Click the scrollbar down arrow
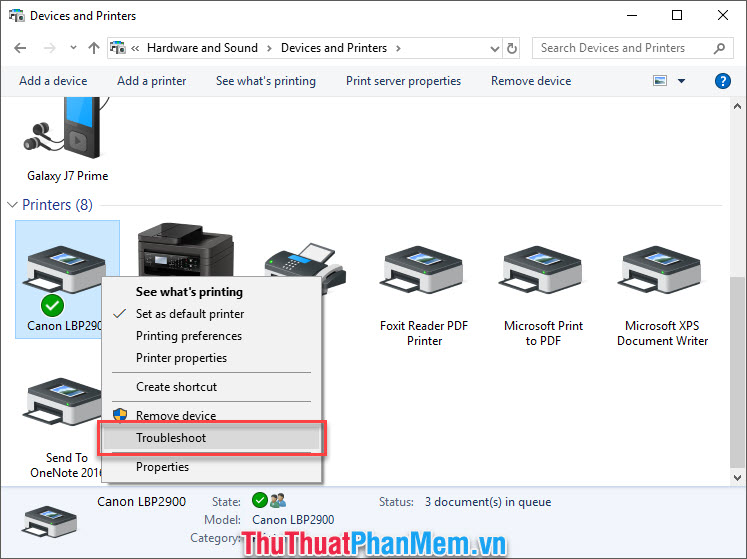The width and height of the screenshot is (747, 559). 737,478
